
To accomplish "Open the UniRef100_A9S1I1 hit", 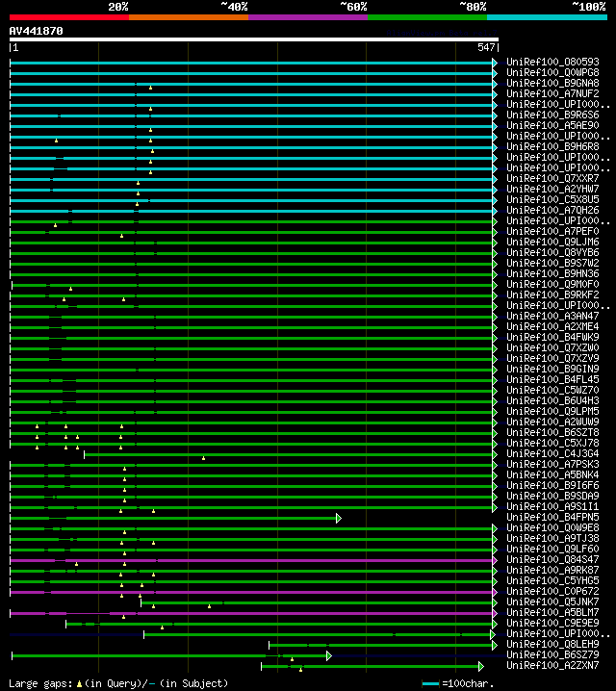I will coord(552,506).
